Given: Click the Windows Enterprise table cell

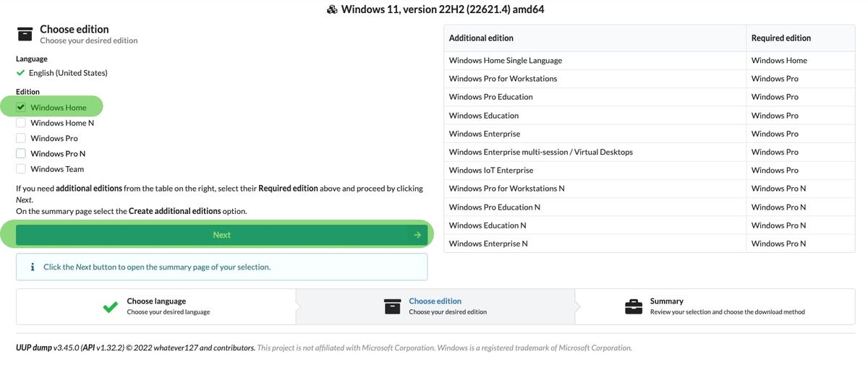Looking at the screenshot, I should [595, 134].
